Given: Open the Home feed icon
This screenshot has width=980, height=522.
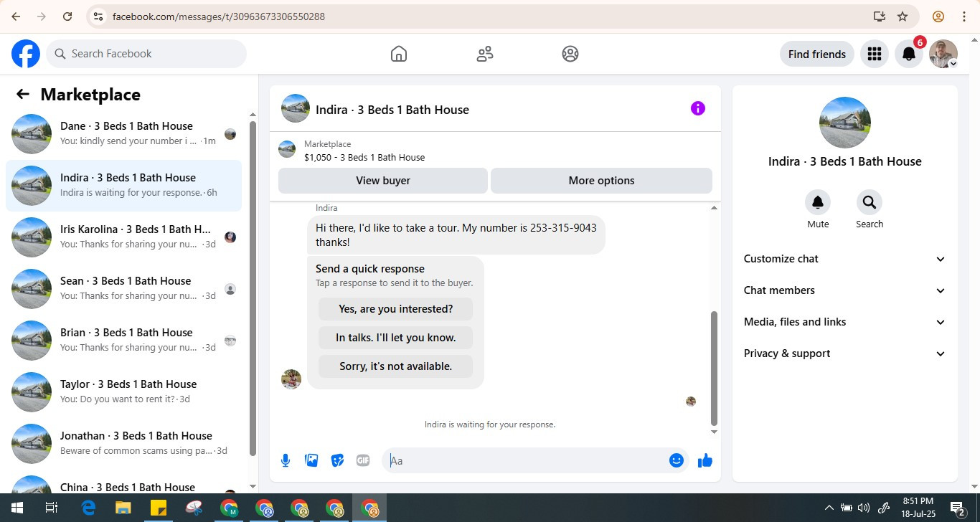Looking at the screenshot, I should click(x=399, y=54).
